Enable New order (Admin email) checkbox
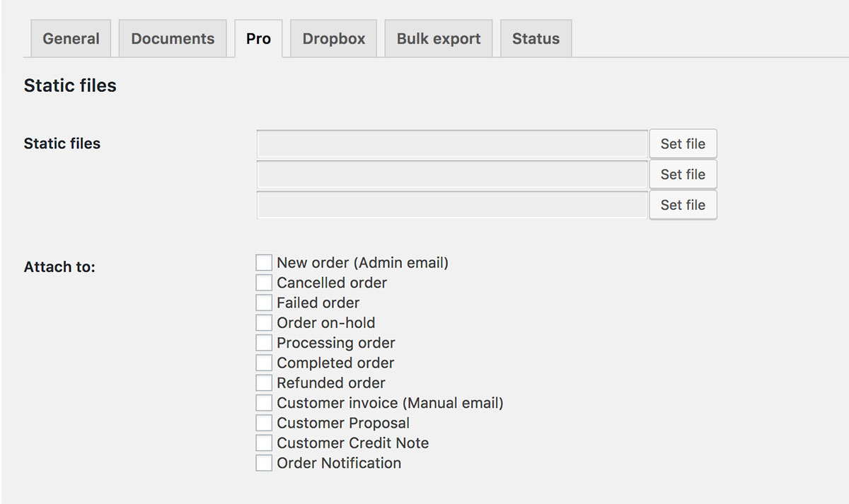The image size is (849, 504). pyautogui.click(x=264, y=263)
